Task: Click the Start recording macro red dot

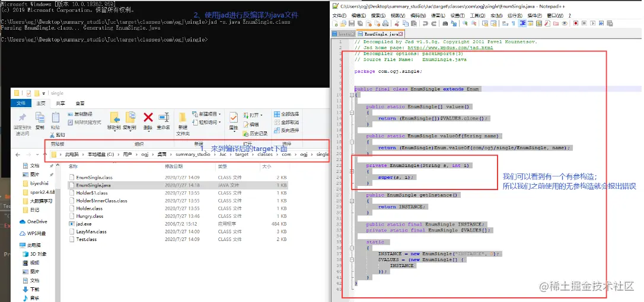Action: click(576, 23)
